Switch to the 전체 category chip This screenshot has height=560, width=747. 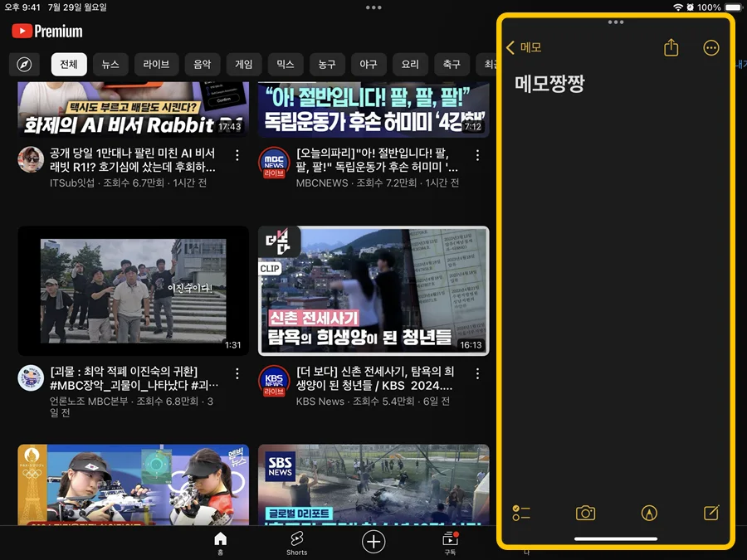[68, 64]
